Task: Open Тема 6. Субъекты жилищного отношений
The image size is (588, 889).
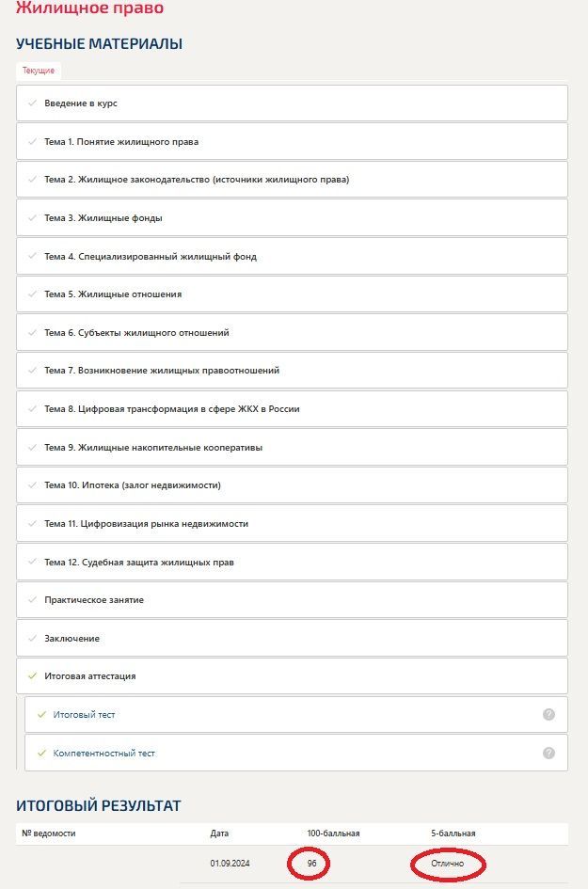Action: (292, 333)
